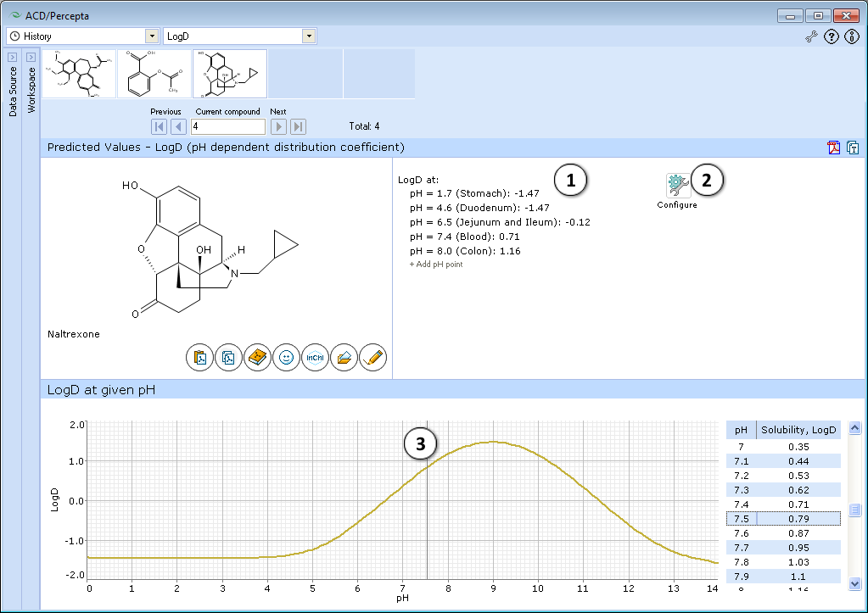Select the aspirin structure thumbnail
This screenshot has width=868, height=613.
tap(154, 74)
